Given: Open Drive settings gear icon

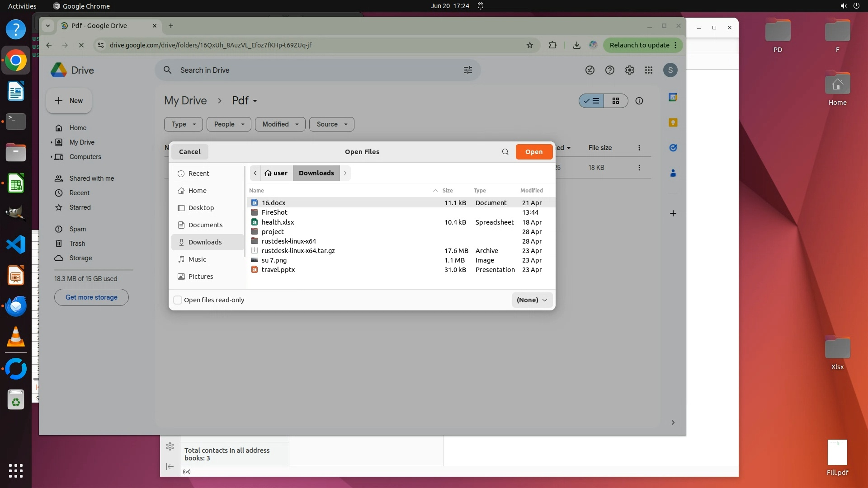Looking at the screenshot, I should 629,70.
